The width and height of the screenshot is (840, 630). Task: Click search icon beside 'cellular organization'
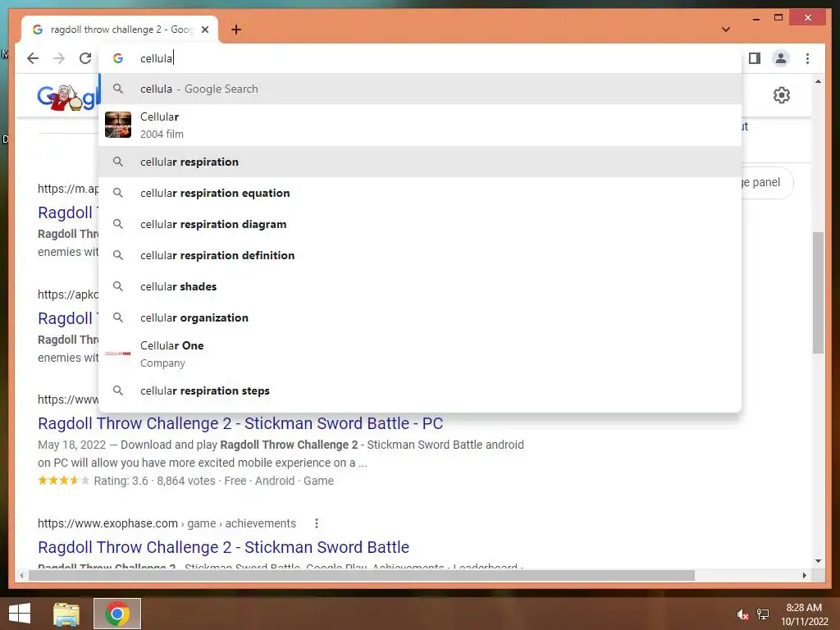(x=118, y=317)
